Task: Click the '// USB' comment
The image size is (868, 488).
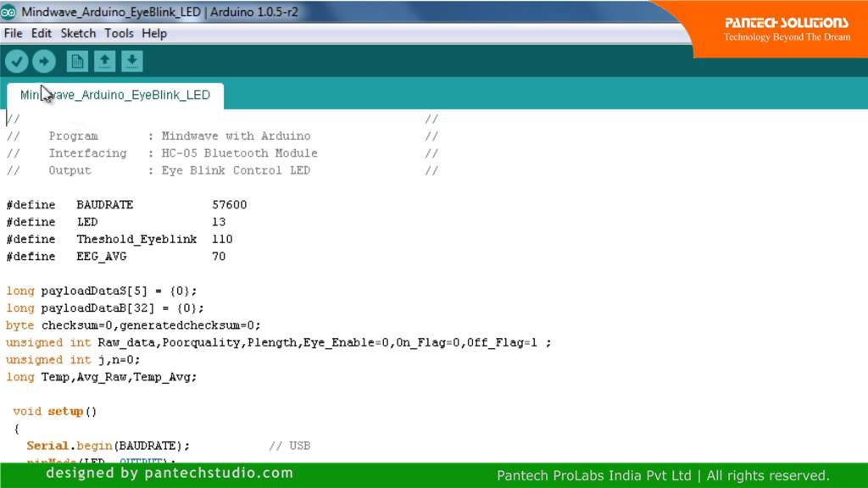Action: tap(290, 446)
